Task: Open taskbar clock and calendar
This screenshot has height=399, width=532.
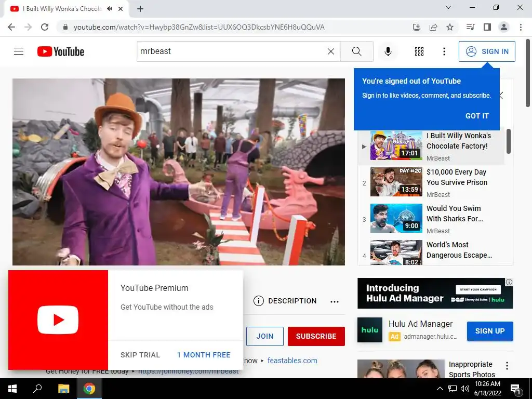Action: pyautogui.click(x=487, y=389)
